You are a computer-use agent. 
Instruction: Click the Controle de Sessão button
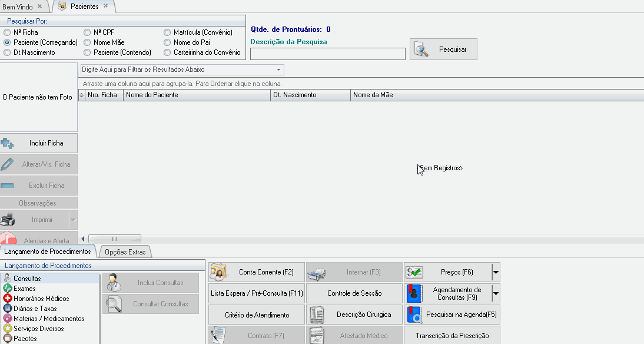(x=354, y=293)
